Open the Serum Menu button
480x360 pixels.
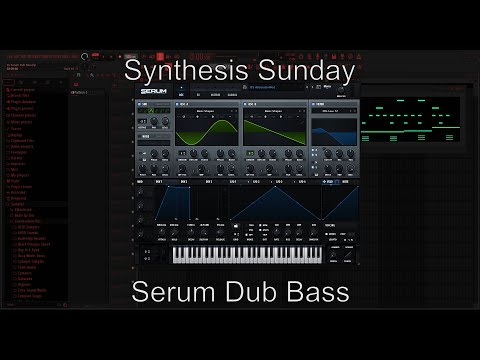point(327,87)
